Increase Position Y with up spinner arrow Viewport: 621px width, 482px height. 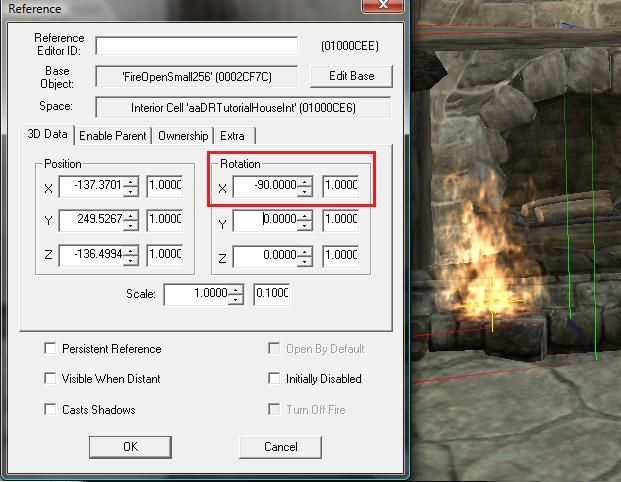point(130,216)
